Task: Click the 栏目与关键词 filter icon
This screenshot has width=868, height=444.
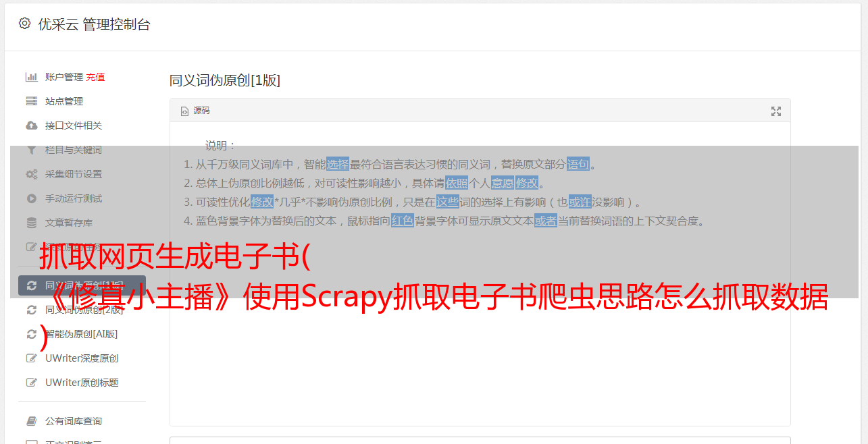Action: (31, 150)
